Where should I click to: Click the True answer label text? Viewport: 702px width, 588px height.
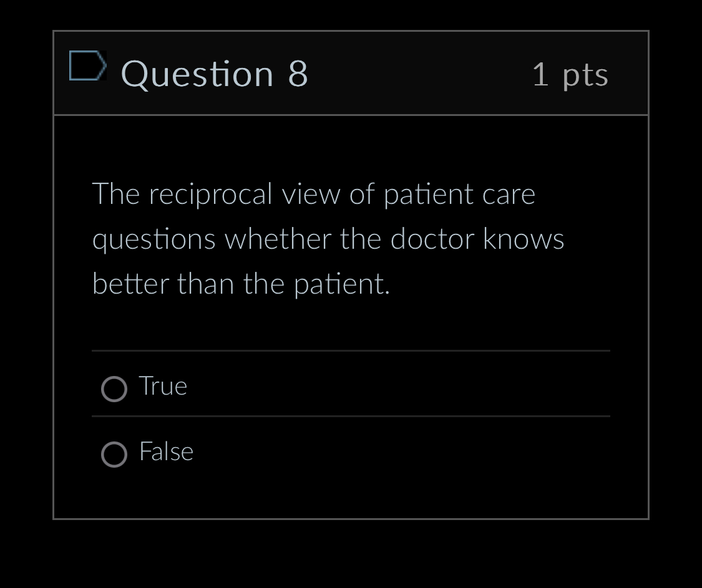pos(163,386)
